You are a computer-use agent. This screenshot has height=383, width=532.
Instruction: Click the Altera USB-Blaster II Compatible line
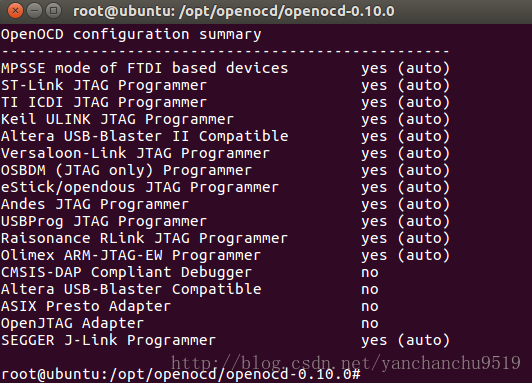(x=226, y=136)
